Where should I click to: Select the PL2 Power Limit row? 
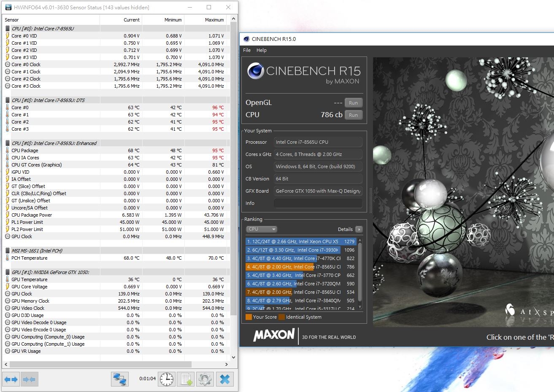[x=115, y=229]
